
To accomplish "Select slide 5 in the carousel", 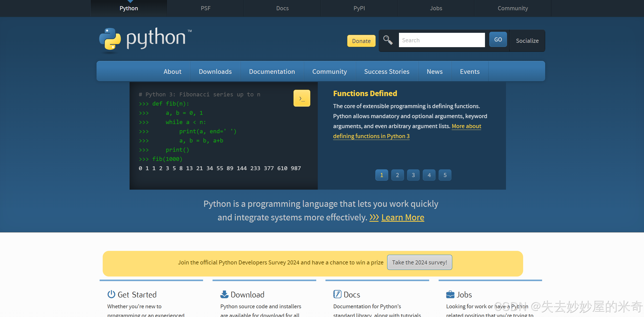I will 445,175.
